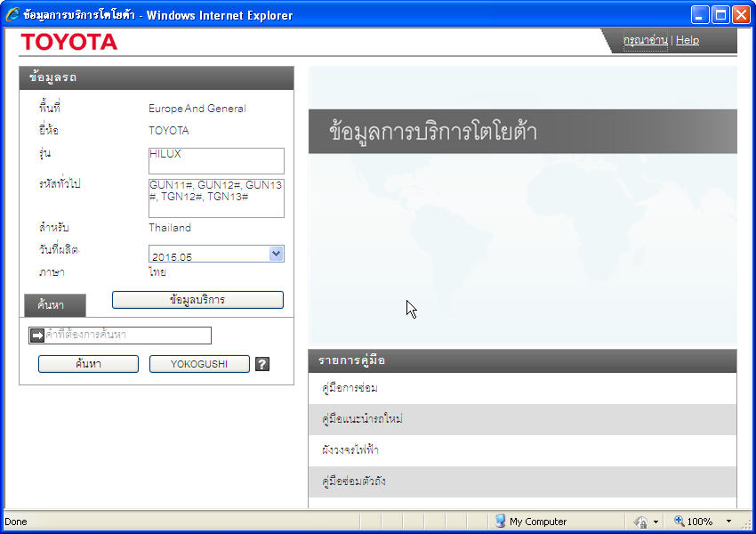The width and height of the screenshot is (756, 534).
Task: Click the YOKOGUSHI button
Action: click(x=199, y=364)
